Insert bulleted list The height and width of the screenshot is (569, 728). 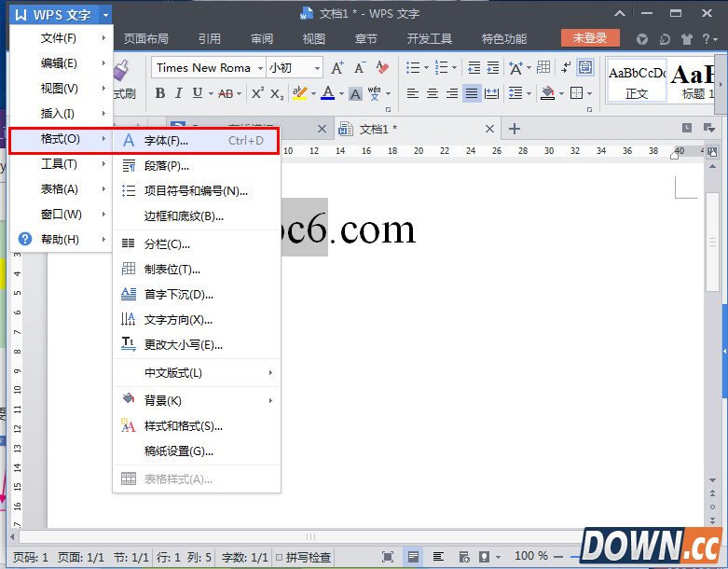(413, 68)
